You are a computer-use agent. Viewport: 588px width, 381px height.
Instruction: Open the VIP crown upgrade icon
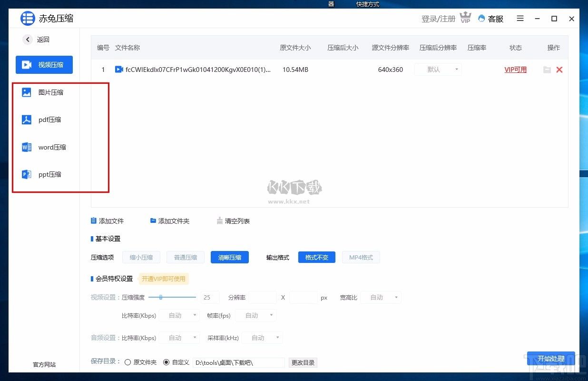(x=465, y=18)
